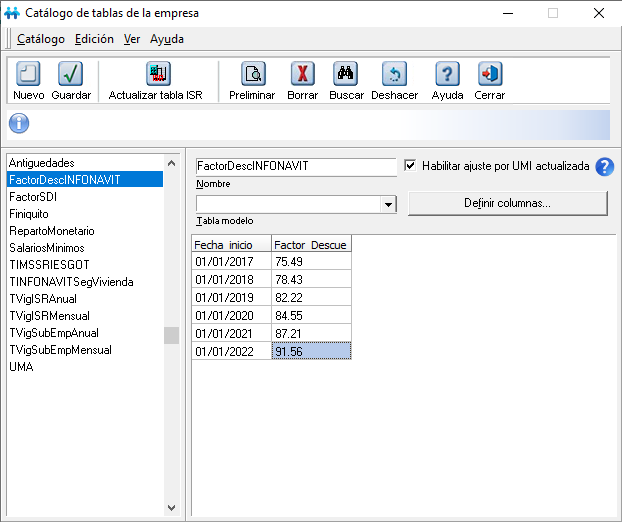Screen dimensions: 622x522
Task: Click the Nuevo toolbar icon
Action: [x=28, y=74]
